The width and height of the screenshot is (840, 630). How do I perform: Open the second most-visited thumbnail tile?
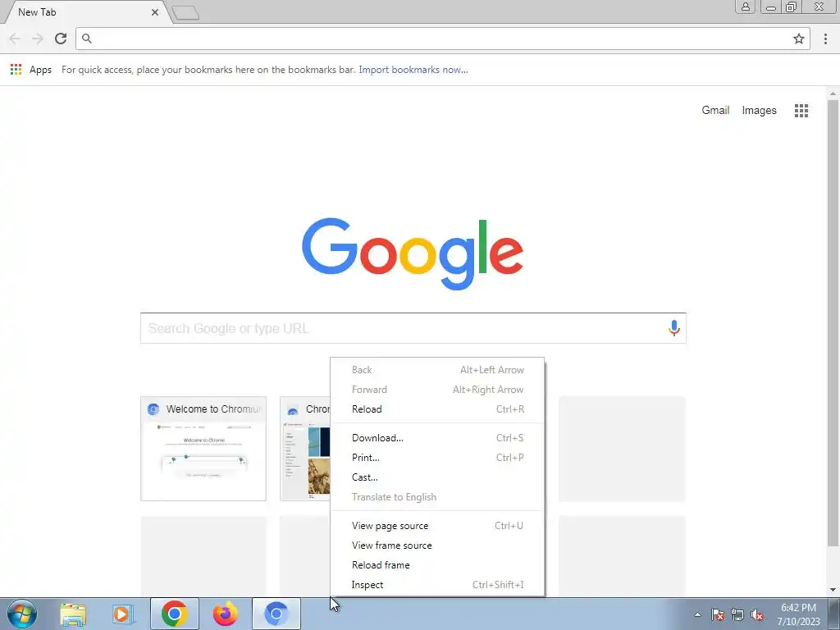pyautogui.click(x=305, y=449)
